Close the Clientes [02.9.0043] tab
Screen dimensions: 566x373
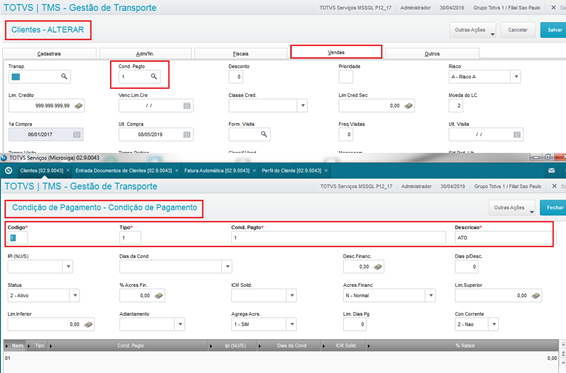pyautogui.click(x=68, y=170)
